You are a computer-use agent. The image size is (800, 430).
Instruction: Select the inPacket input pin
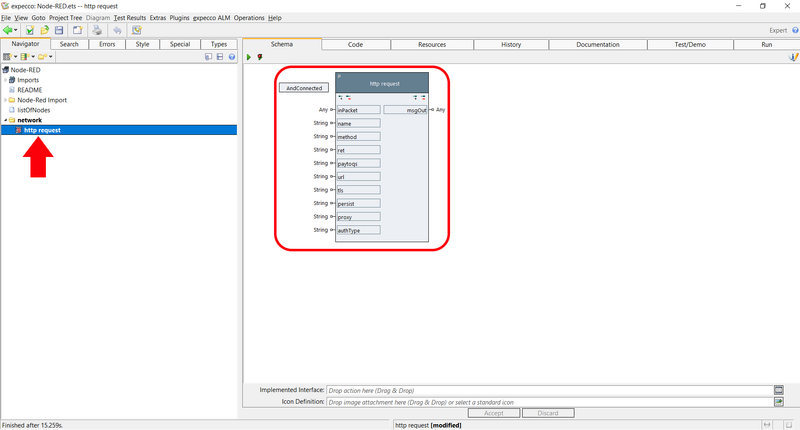click(x=358, y=110)
